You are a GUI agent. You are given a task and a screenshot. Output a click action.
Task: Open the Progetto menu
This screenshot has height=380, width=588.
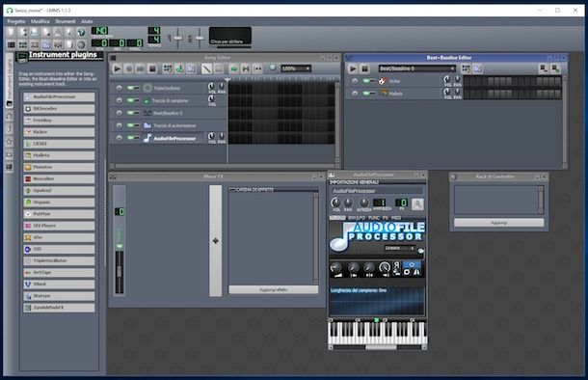[x=16, y=21]
